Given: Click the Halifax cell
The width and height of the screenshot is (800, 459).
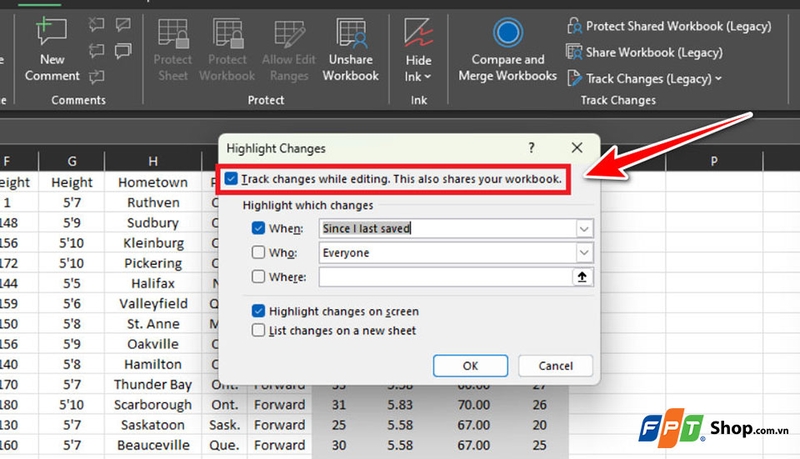Looking at the screenshot, I should [x=153, y=283].
